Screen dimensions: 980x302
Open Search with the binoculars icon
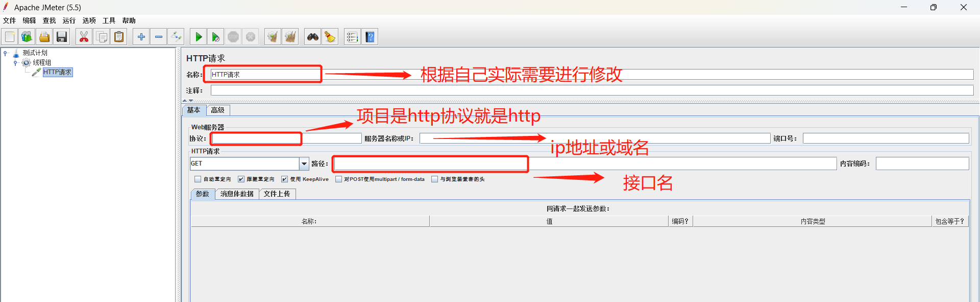pyautogui.click(x=312, y=37)
